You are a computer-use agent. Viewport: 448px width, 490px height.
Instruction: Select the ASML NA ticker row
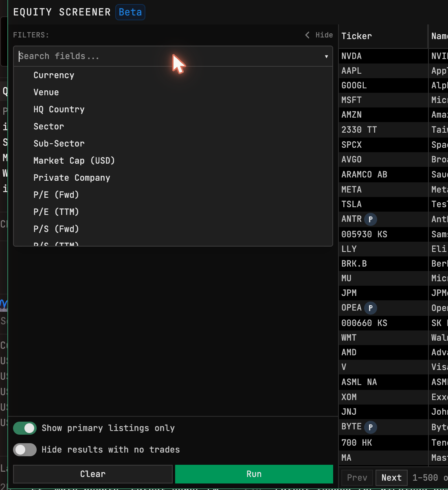point(383,382)
